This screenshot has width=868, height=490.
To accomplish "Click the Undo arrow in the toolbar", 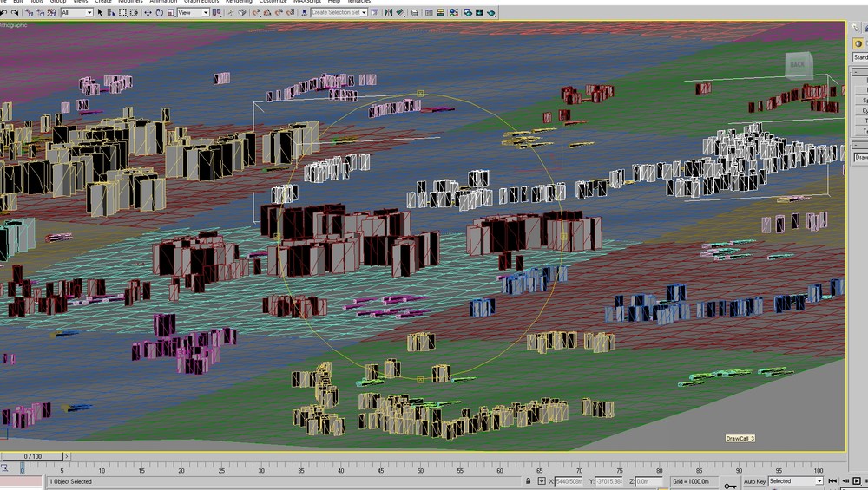I will 3,12.
